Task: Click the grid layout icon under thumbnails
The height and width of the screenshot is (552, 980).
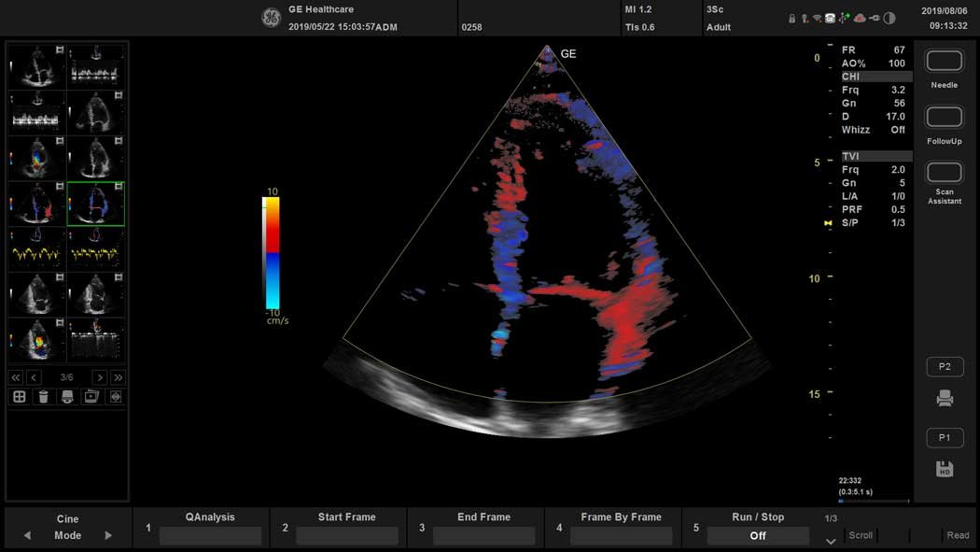Action: pyautogui.click(x=19, y=397)
